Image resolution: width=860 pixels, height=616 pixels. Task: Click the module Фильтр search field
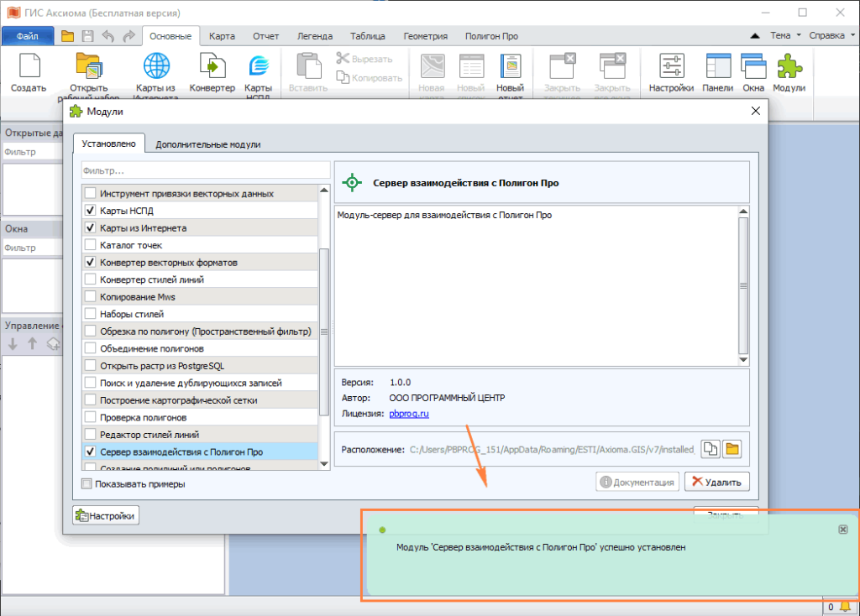click(200, 171)
